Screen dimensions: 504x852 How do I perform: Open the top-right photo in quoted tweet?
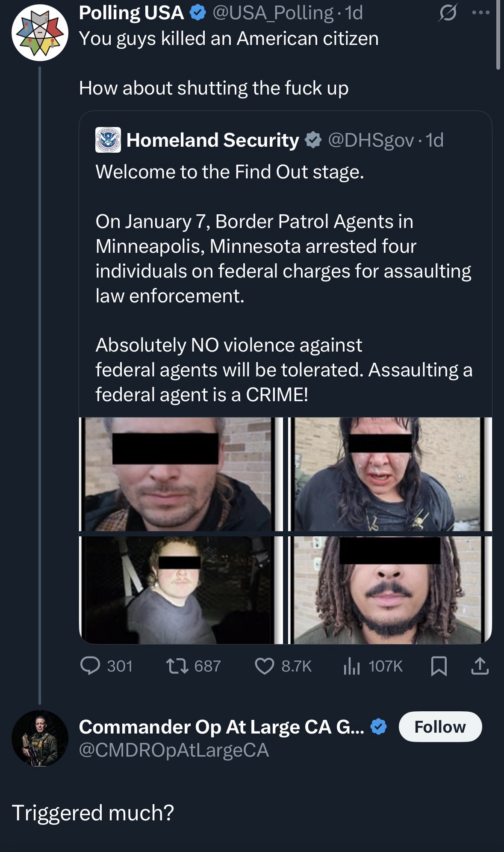click(389, 474)
